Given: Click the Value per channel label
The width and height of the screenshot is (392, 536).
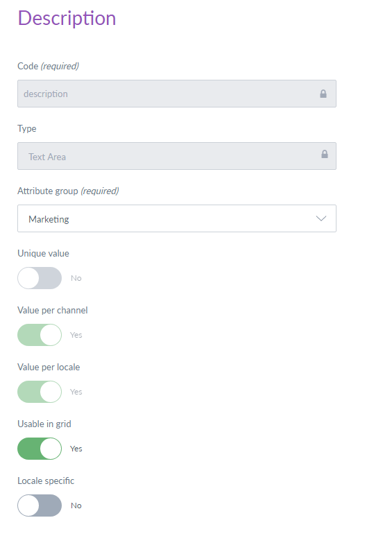Looking at the screenshot, I should pos(52,310).
